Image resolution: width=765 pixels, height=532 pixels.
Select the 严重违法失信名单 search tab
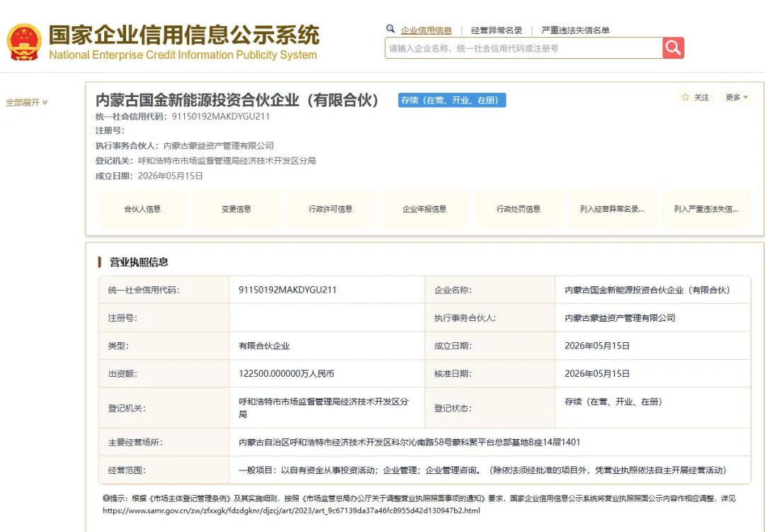click(575, 30)
